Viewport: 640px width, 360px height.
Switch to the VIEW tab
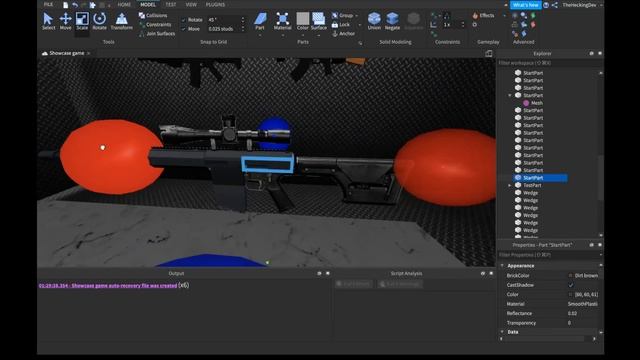(191, 5)
